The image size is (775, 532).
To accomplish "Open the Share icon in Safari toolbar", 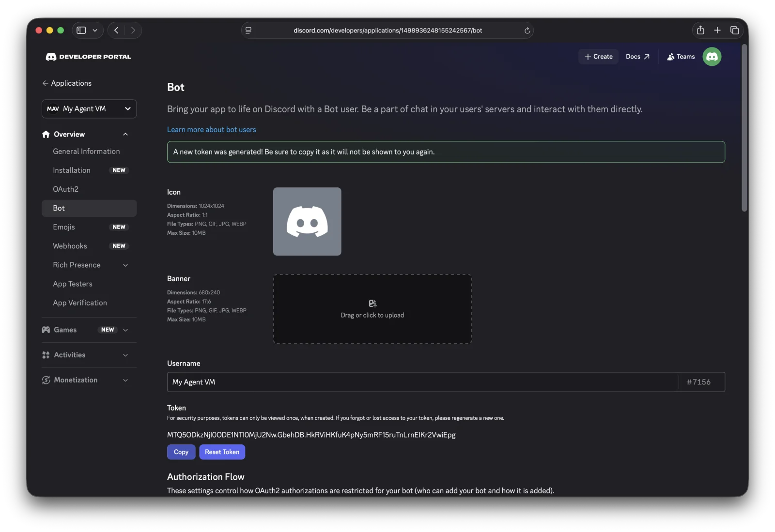I will pyautogui.click(x=700, y=30).
